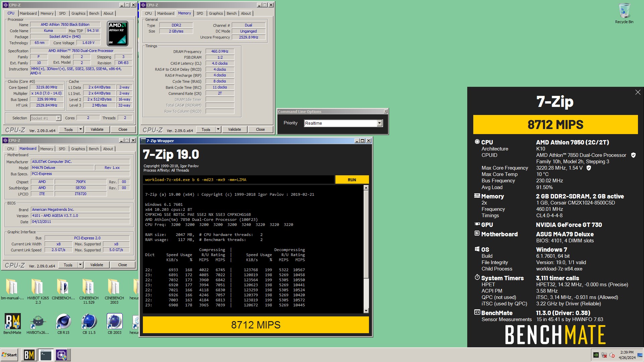Image resolution: width=644 pixels, height=362 pixels.
Task: Click the Uncore Frequency value '2529.8 MHz'
Action: [249, 37]
